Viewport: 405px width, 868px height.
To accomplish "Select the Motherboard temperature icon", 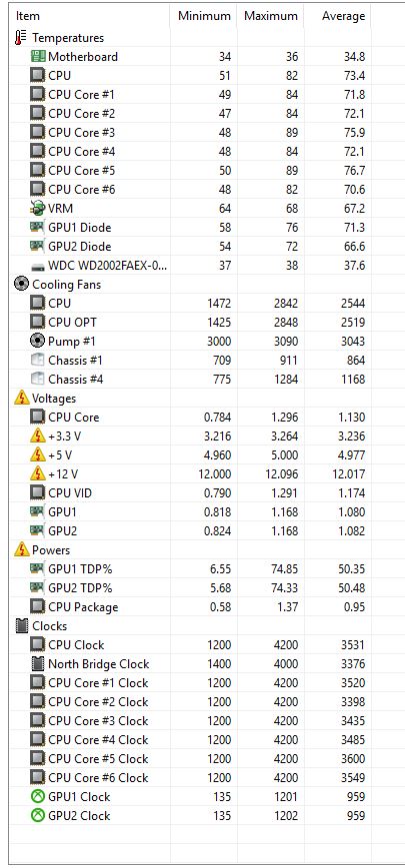I will coord(38,57).
